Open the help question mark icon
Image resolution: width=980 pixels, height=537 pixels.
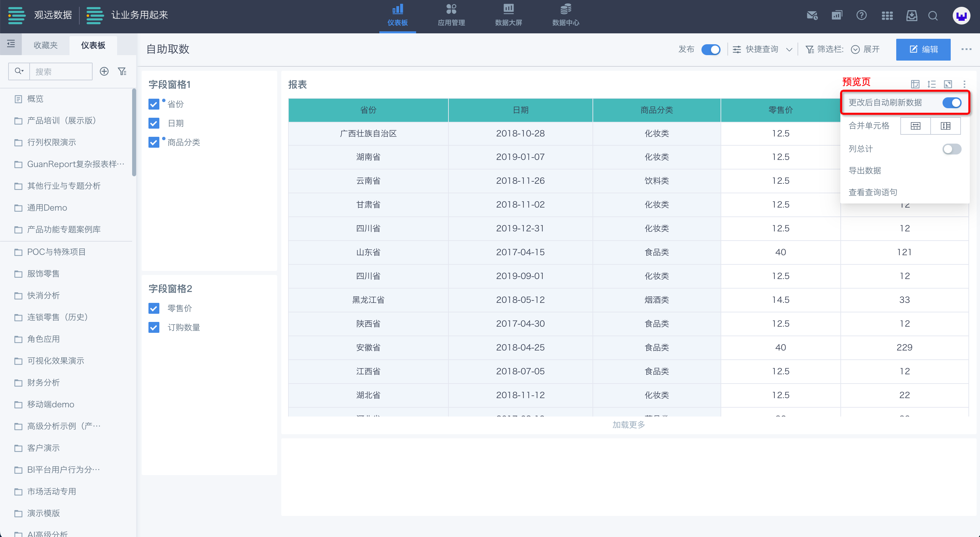[x=861, y=15]
